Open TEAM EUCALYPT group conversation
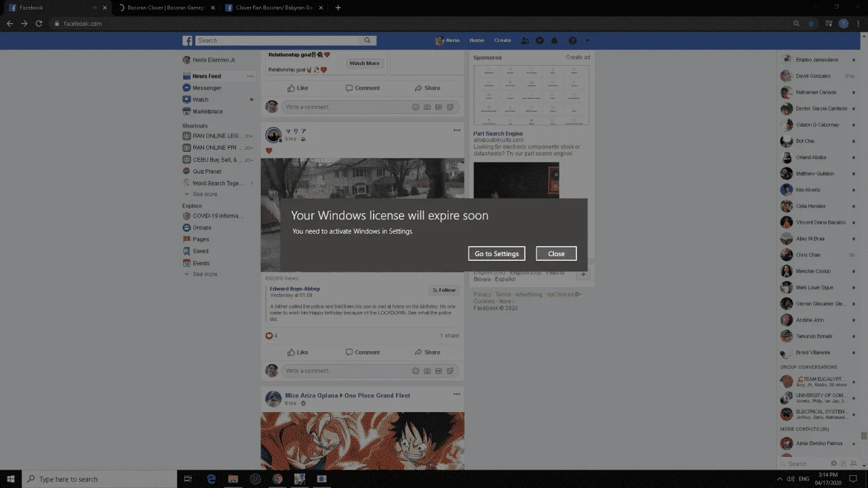The image size is (868, 488). (x=817, y=382)
